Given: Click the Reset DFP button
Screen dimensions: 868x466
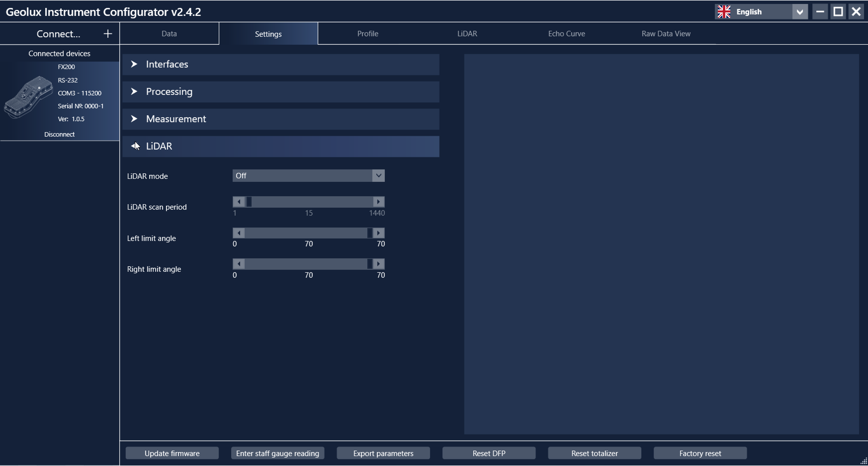Looking at the screenshot, I should (489, 453).
